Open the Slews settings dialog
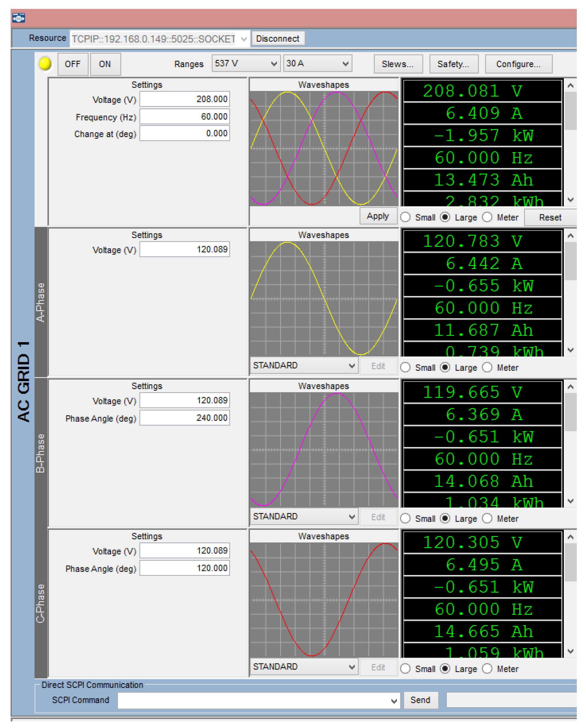This screenshot has width=586, height=728. point(398,64)
